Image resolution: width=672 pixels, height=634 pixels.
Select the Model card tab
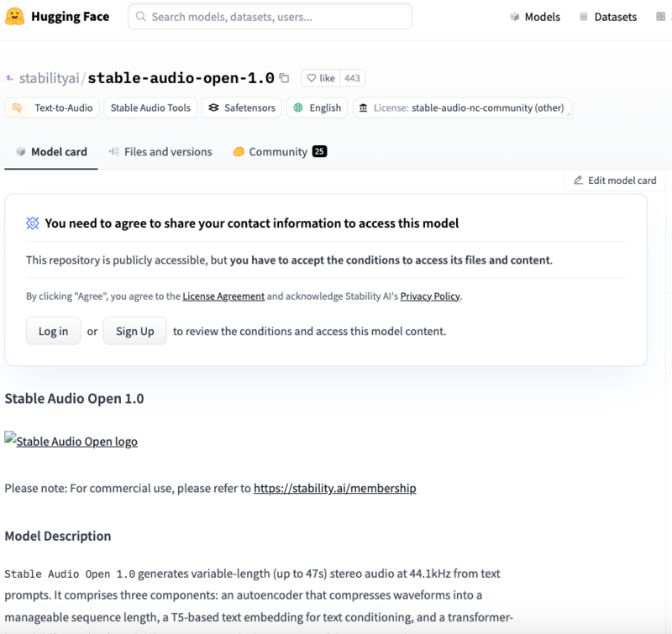51,152
